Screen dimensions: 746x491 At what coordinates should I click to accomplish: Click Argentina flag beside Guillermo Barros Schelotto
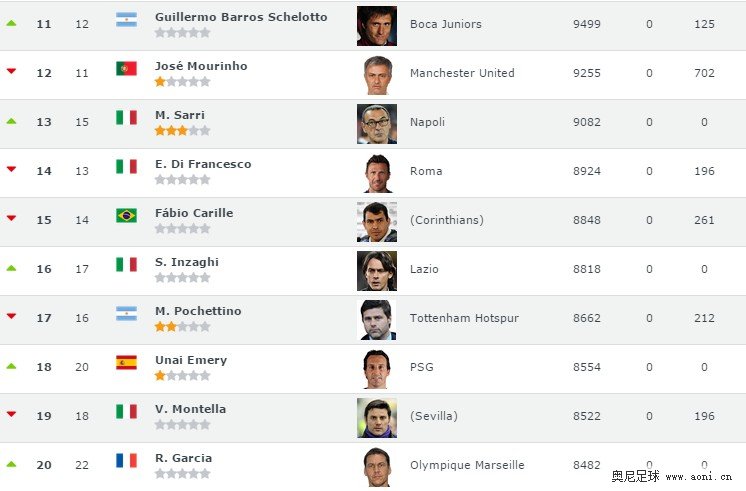coord(126,20)
